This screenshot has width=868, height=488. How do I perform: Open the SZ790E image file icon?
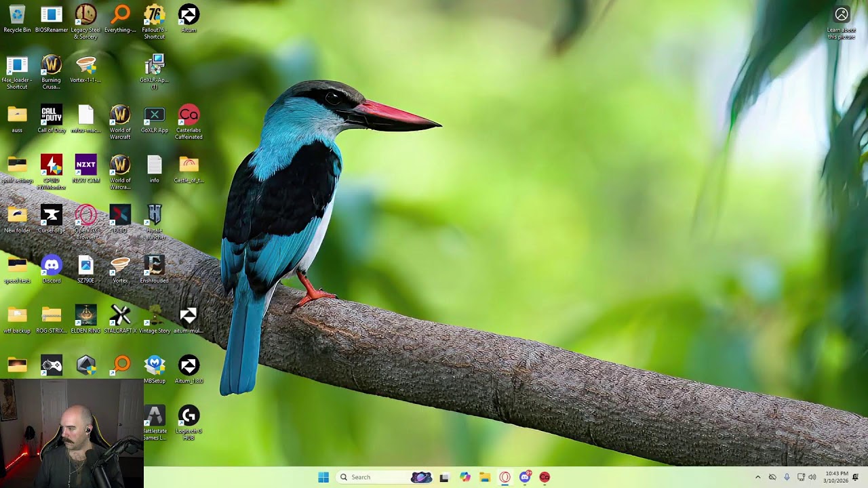click(85, 270)
